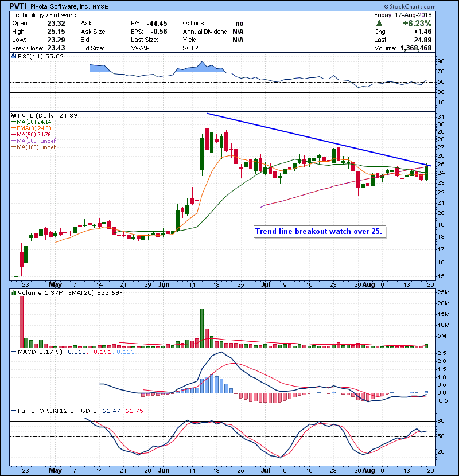The image size is (459, 476).
Task: Click the 31 price label on the right axis
Action: [x=441, y=117]
